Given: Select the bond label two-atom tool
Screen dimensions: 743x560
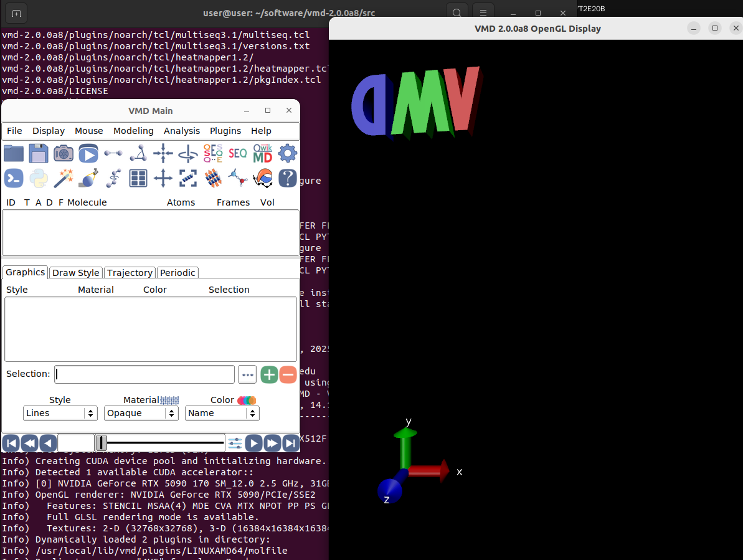Looking at the screenshot, I should (x=113, y=153).
